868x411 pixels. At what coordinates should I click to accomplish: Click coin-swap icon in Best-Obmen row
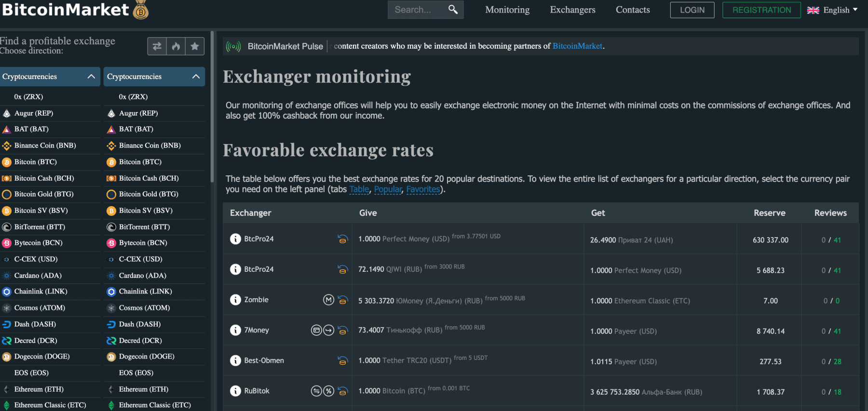click(343, 361)
